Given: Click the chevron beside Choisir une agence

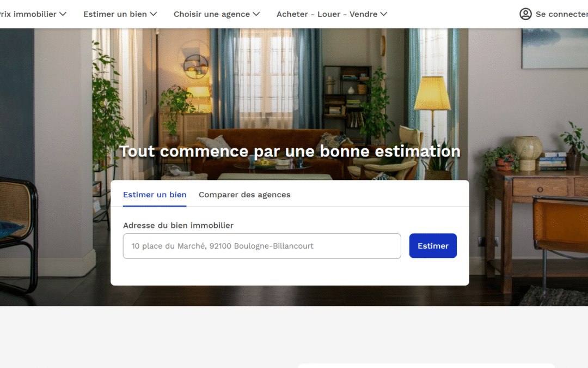Looking at the screenshot, I should pos(256,14).
